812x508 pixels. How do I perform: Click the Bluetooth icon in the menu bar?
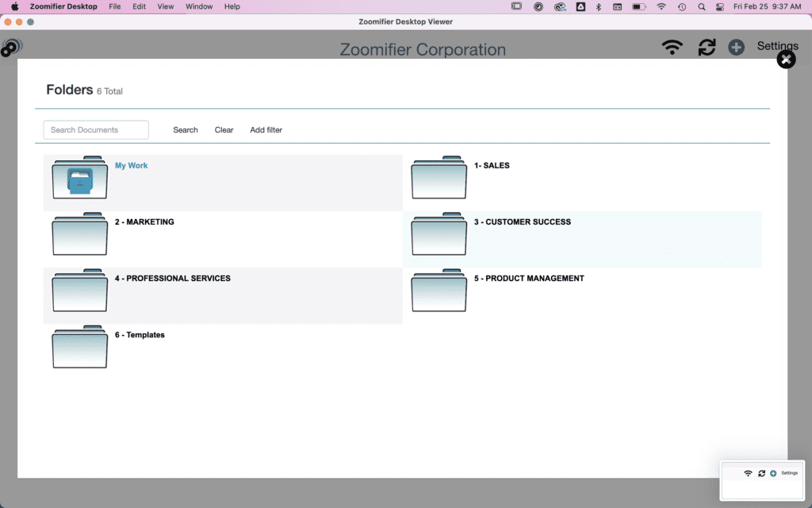point(598,6)
